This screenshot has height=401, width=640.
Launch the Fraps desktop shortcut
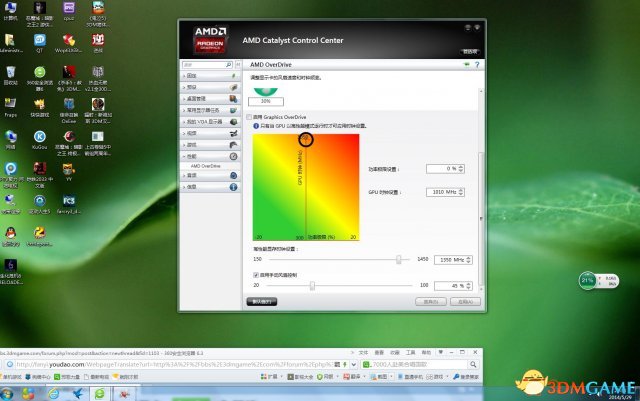pos(11,107)
